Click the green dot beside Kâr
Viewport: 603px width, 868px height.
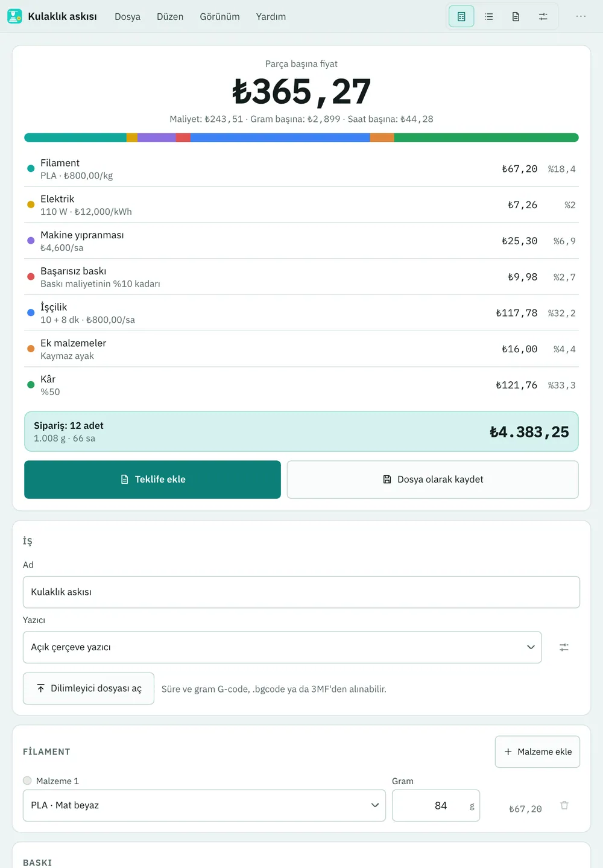click(x=31, y=385)
